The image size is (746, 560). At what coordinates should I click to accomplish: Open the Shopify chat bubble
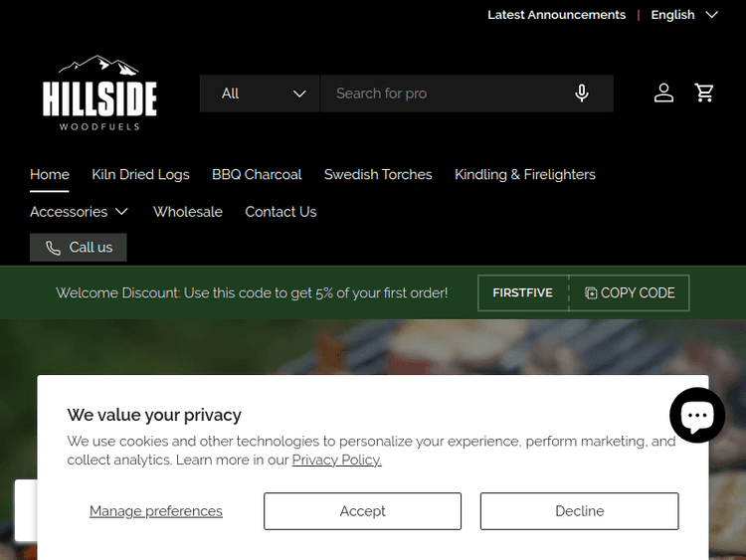pyautogui.click(x=697, y=415)
